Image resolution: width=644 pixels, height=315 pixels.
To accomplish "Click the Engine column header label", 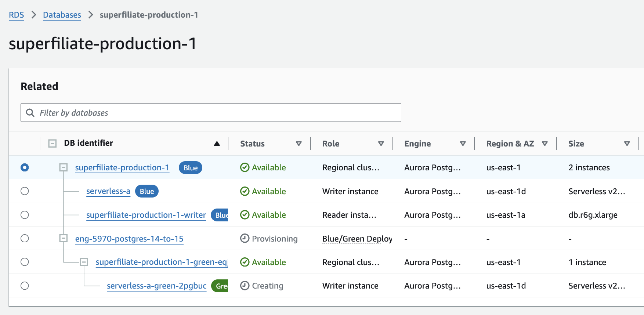I will tap(418, 144).
